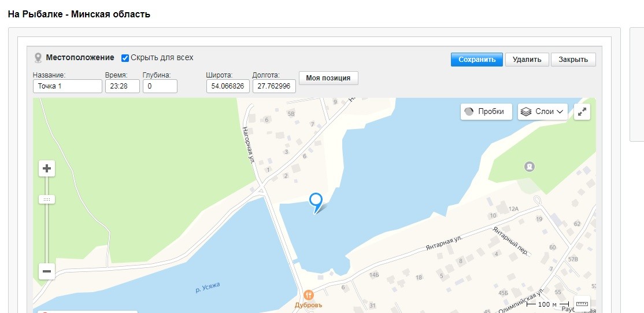This screenshot has height=313, width=644.
Task: Click the Название field containing Точка 1
Action: [67, 86]
